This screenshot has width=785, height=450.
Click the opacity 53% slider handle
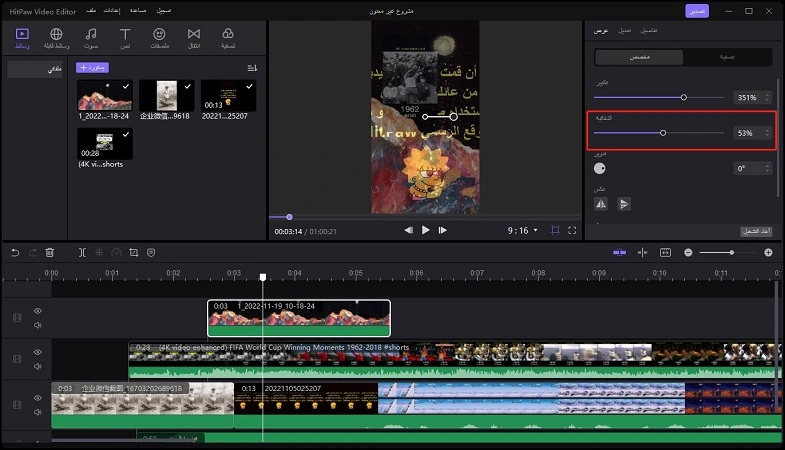point(663,133)
